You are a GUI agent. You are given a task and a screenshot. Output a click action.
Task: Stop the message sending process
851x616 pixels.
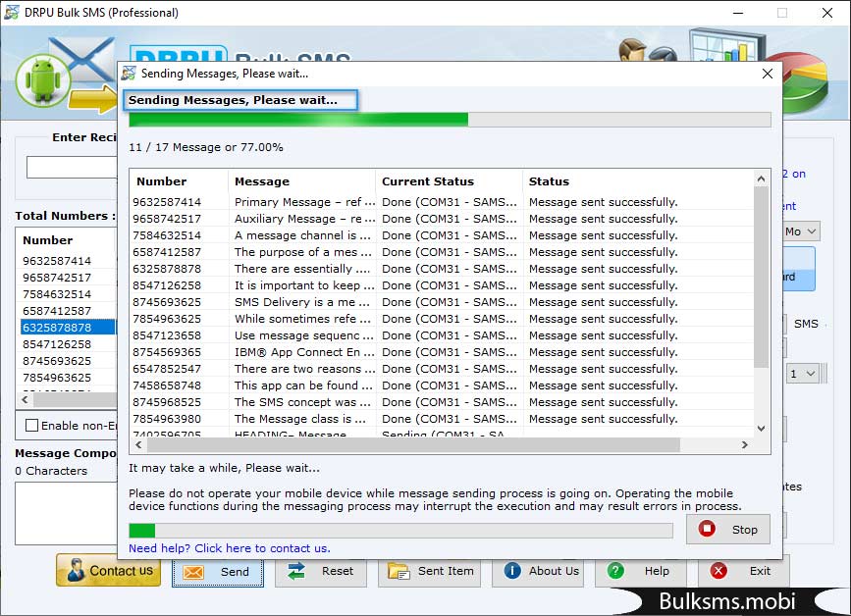point(727,530)
